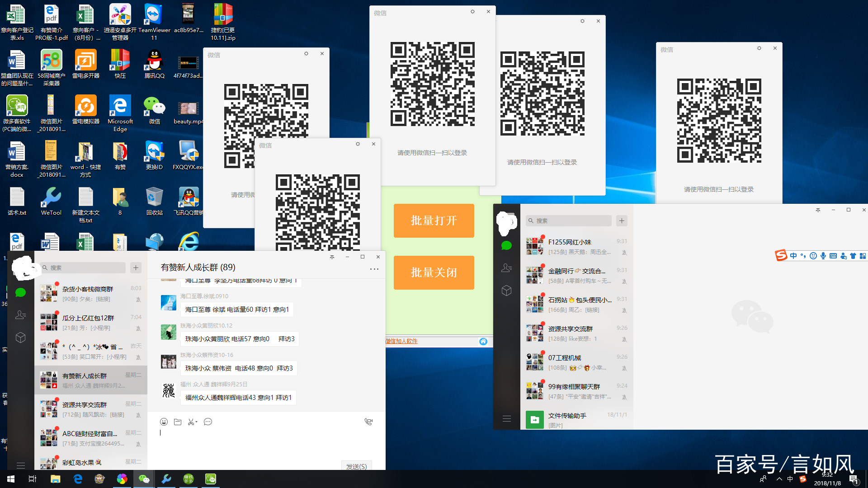Click the 批量打开 button
The height and width of the screenshot is (488, 868).
pyautogui.click(x=434, y=221)
